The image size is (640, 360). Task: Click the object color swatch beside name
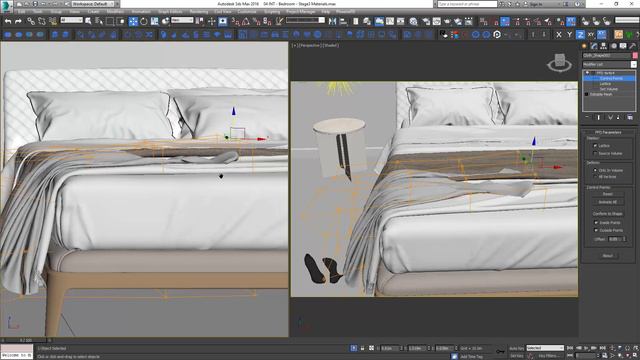tap(635, 56)
